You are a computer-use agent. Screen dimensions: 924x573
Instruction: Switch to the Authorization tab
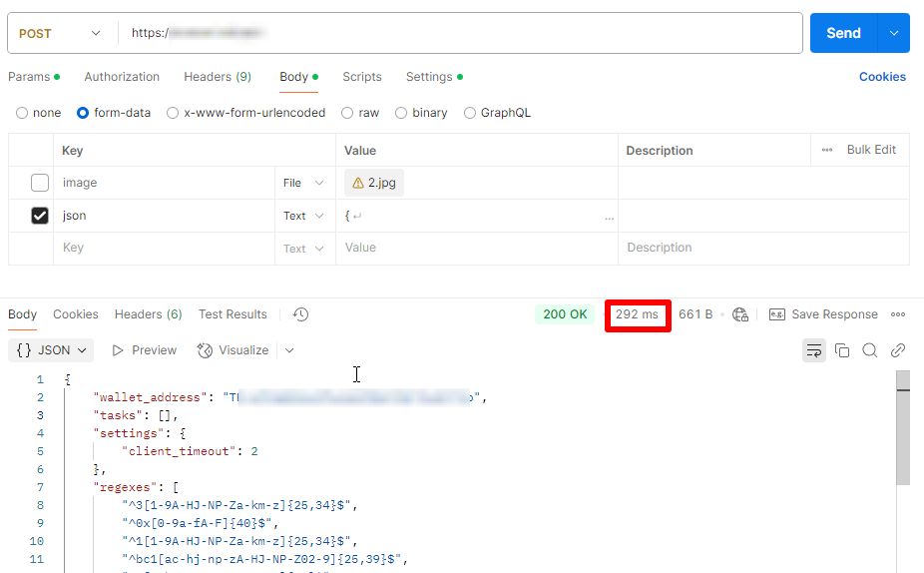tap(122, 77)
